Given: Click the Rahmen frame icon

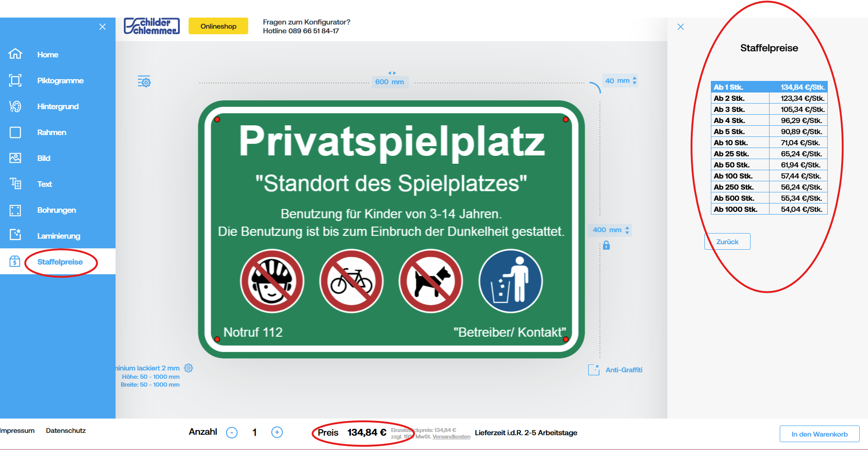Looking at the screenshot, I should tap(15, 132).
